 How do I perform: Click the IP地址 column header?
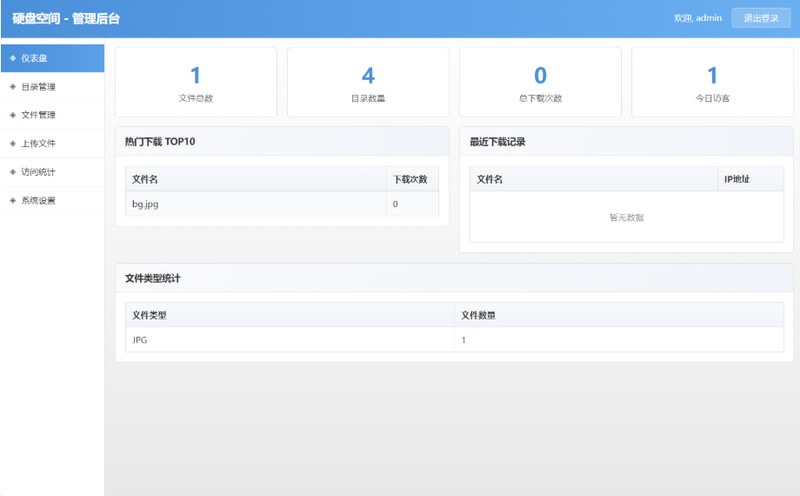737,179
